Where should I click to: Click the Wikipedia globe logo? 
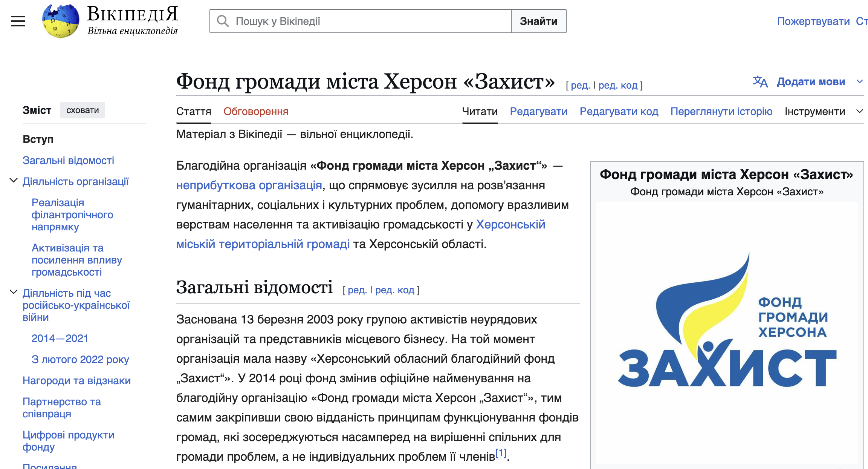click(61, 21)
